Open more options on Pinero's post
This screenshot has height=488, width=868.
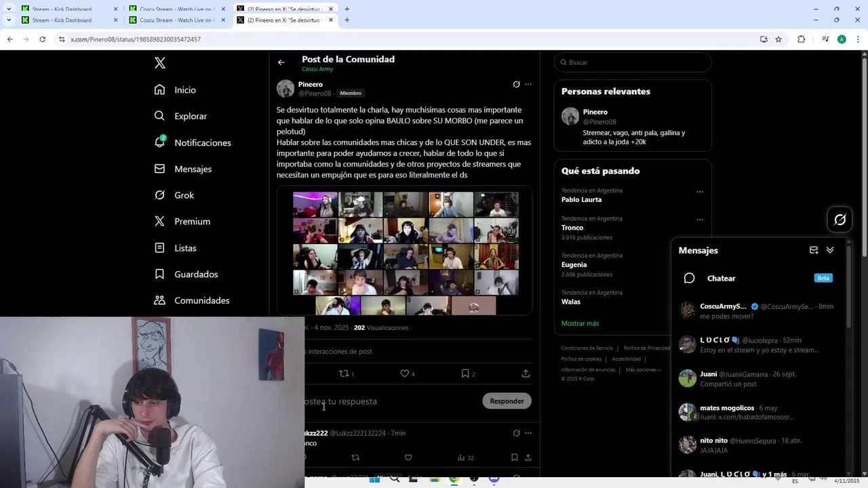[x=528, y=85]
